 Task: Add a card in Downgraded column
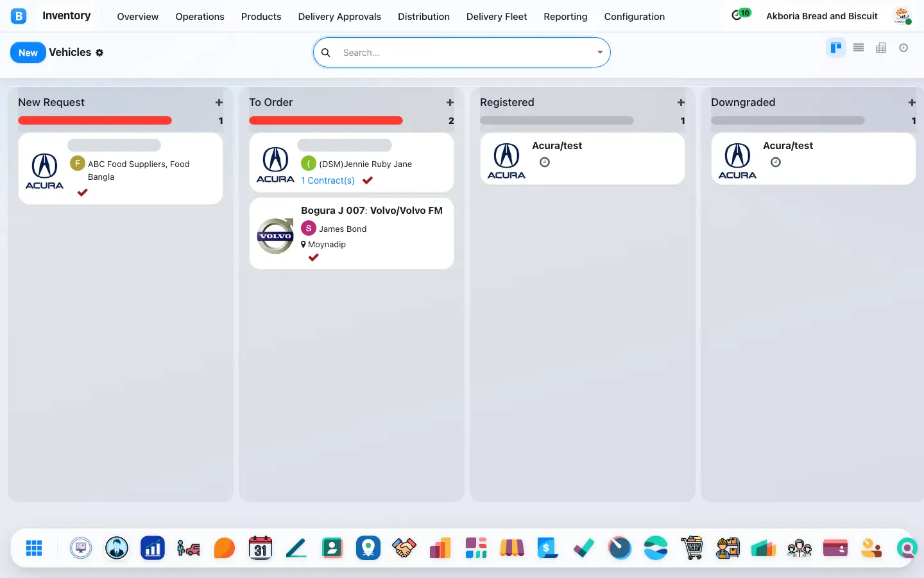912,103
